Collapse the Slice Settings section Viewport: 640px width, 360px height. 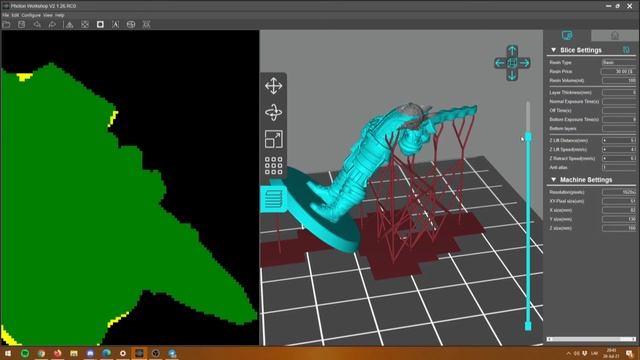tap(553, 50)
